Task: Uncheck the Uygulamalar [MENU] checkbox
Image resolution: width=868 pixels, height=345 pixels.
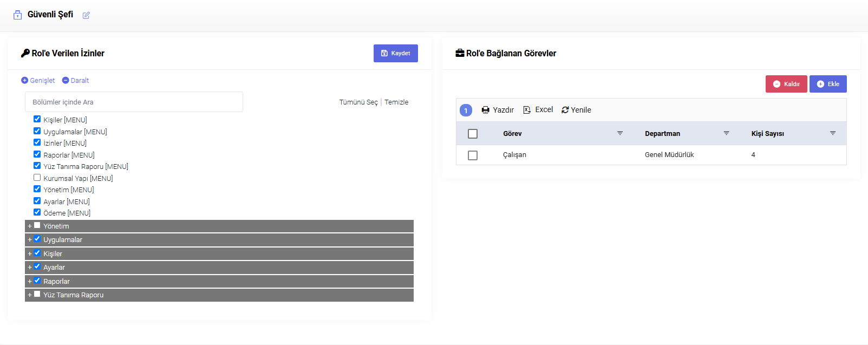Action: [x=37, y=131]
